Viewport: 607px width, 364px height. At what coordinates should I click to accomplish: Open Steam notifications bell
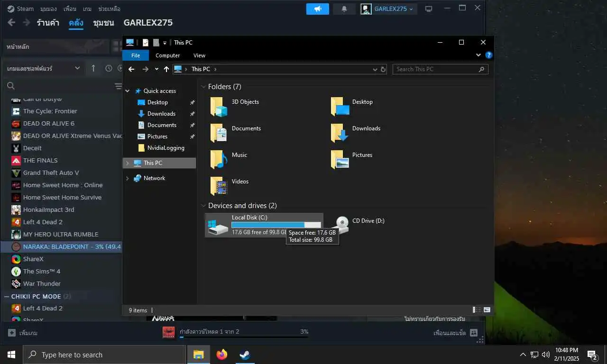[344, 9]
